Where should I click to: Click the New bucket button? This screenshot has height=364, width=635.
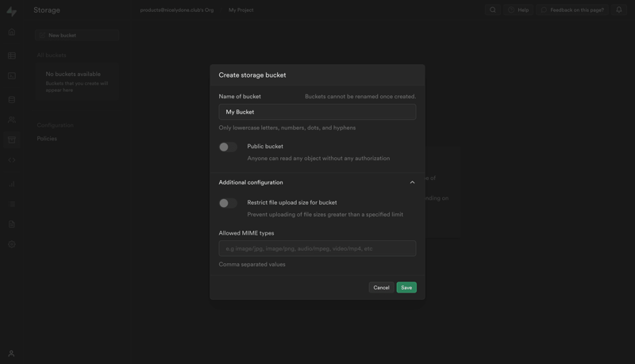point(77,35)
